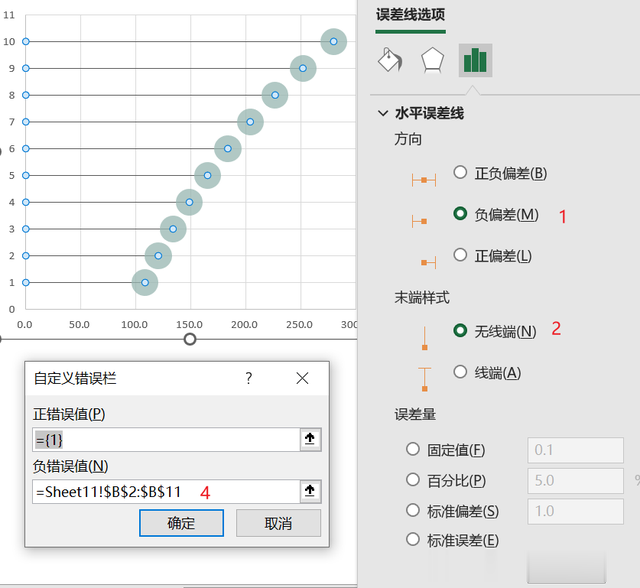The image size is (640, 588).
Task: Click the data point marker at value 10
Action: tap(333, 42)
